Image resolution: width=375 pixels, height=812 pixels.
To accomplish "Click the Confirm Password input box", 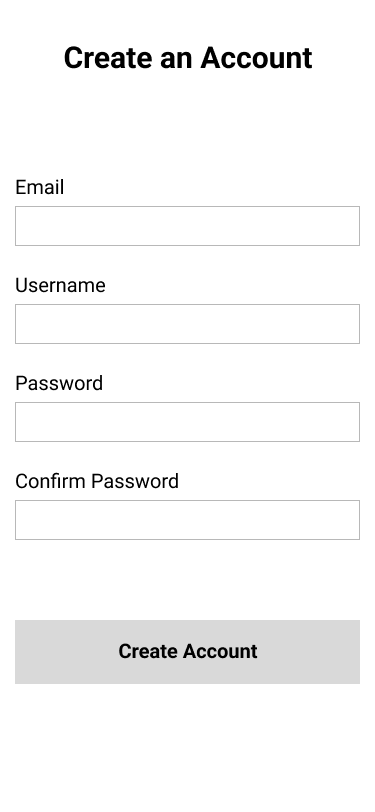I will point(187,519).
